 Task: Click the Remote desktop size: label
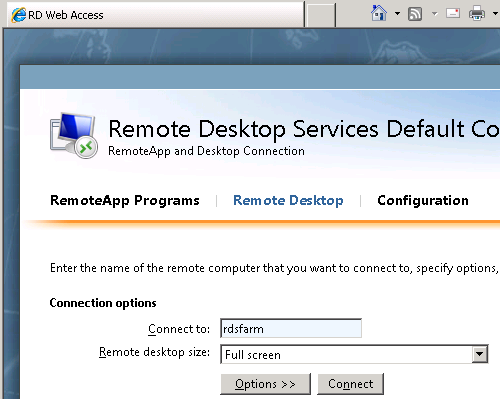[154, 352]
